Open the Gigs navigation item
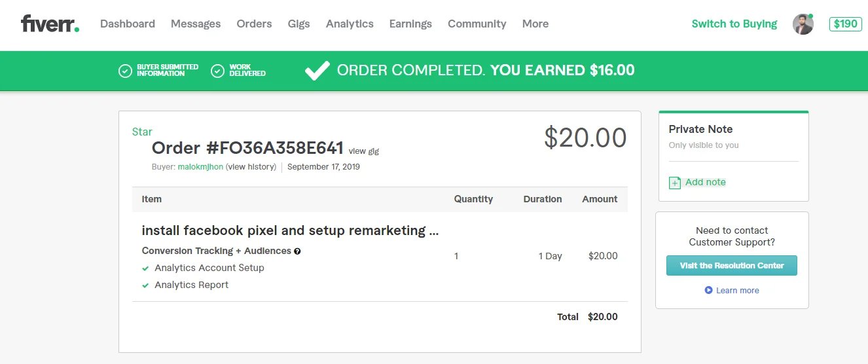The width and height of the screenshot is (868, 364). pyautogui.click(x=298, y=24)
